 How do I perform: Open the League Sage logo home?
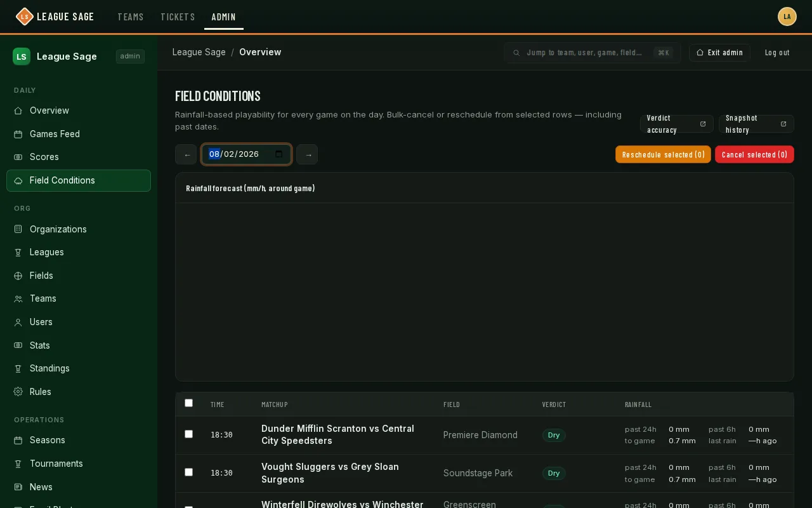[x=55, y=17]
